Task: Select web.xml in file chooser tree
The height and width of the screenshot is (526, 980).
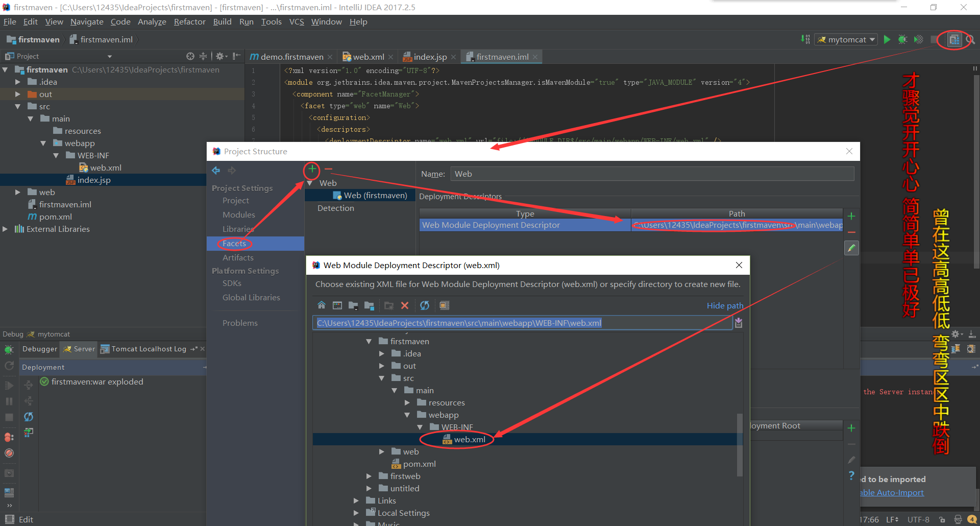Action: coord(470,439)
